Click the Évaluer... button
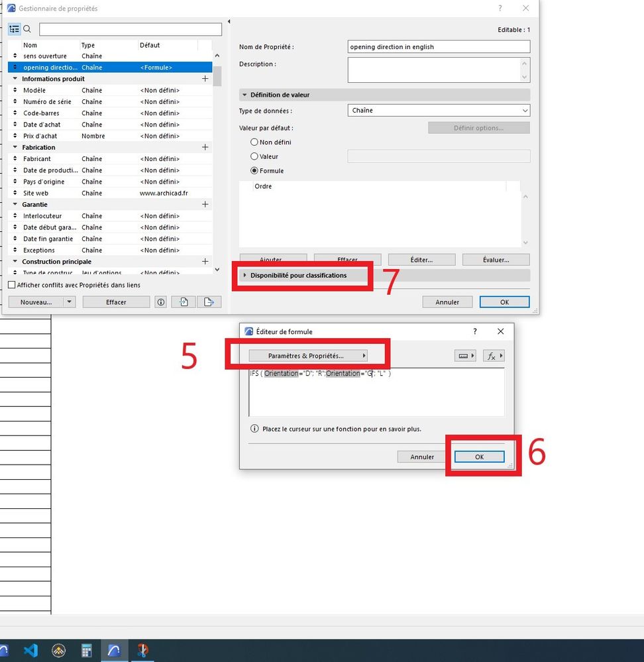 [x=496, y=260]
